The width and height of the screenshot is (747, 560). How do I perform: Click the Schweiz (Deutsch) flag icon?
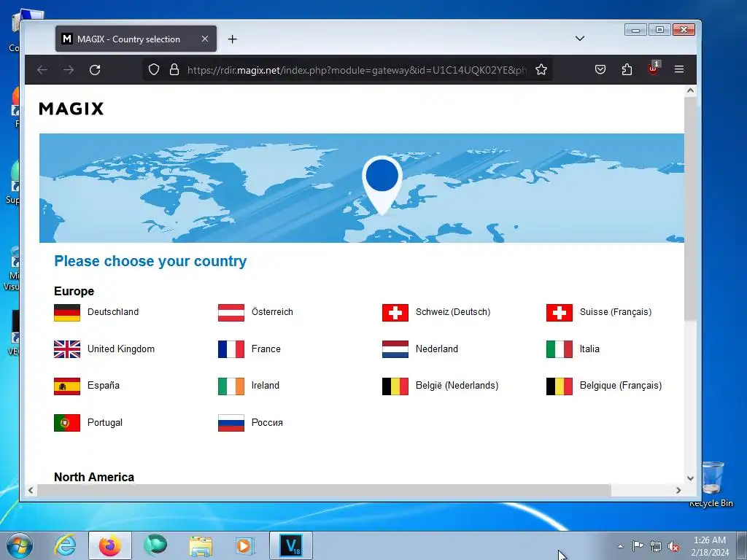coord(395,313)
